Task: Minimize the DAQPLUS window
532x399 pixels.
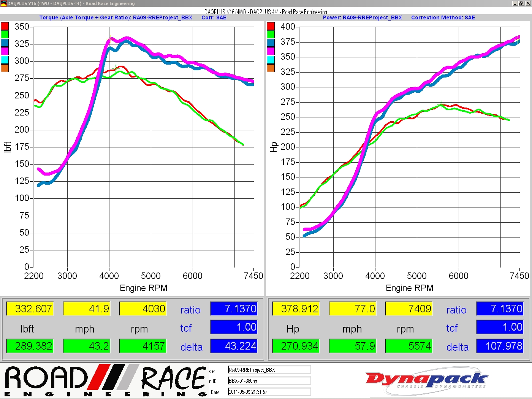Action: 515,3
